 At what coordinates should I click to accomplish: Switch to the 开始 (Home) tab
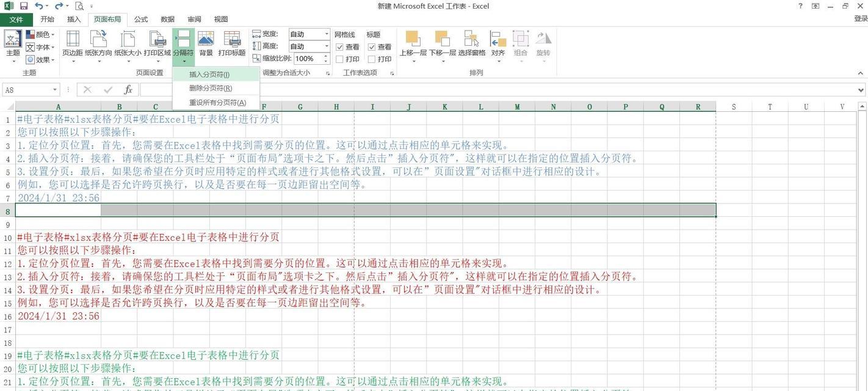pos(47,20)
